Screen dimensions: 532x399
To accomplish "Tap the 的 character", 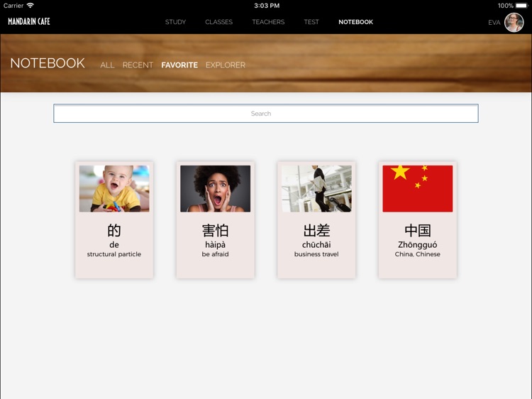I will (x=114, y=231).
